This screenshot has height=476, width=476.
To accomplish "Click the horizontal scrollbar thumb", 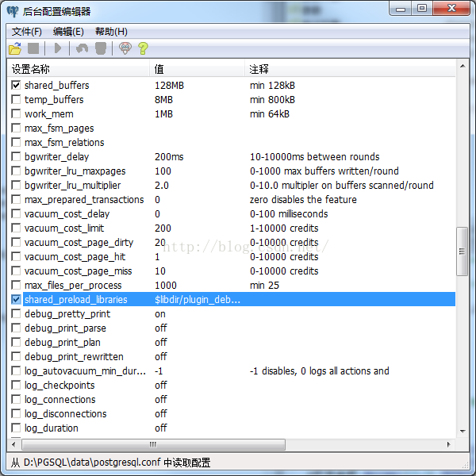I will [153, 444].
